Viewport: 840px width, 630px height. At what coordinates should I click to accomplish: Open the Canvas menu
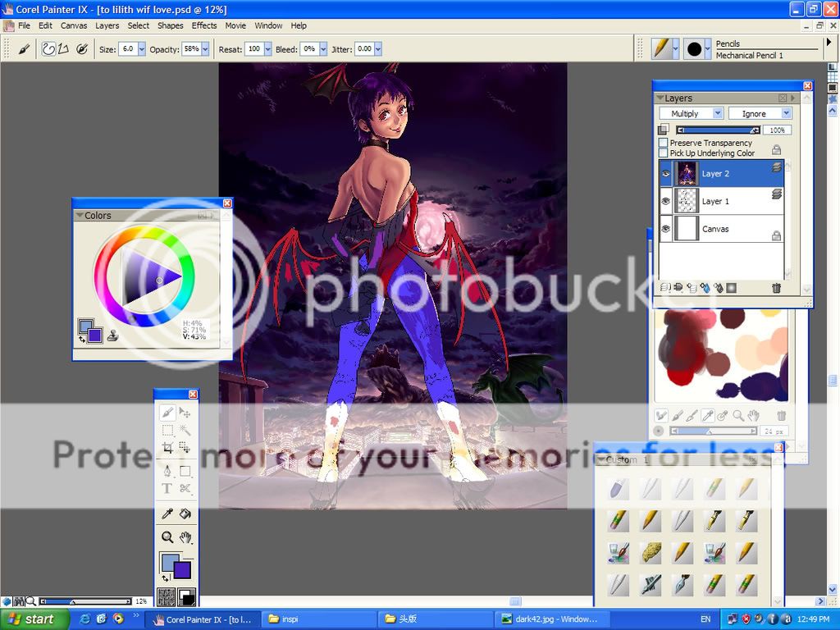[x=74, y=25]
